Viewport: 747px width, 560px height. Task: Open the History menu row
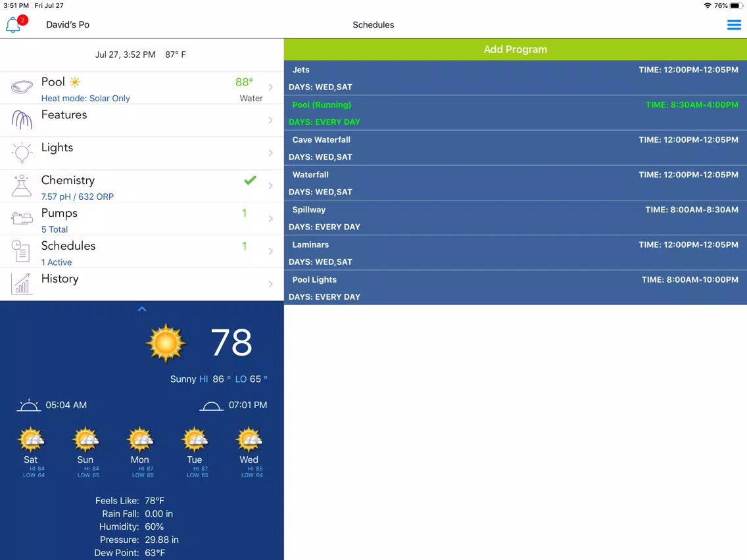coord(142,284)
